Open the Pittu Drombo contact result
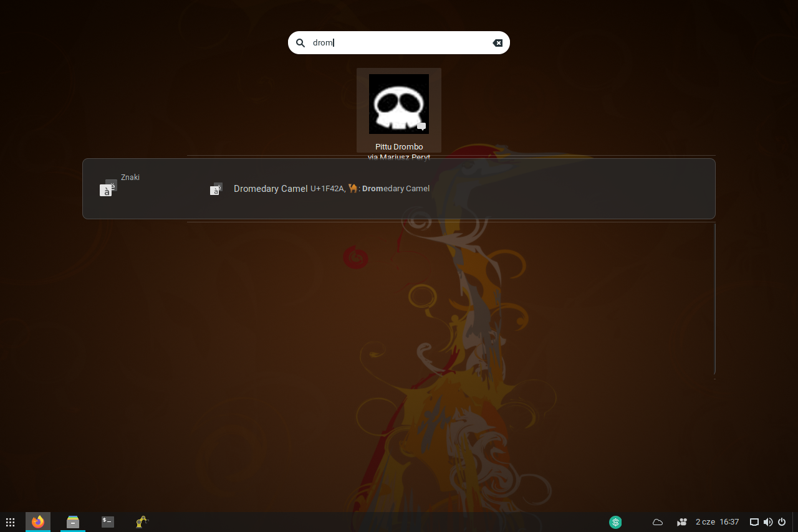The image size is (798, 532). pyautogui.click(x=399, y=111)
